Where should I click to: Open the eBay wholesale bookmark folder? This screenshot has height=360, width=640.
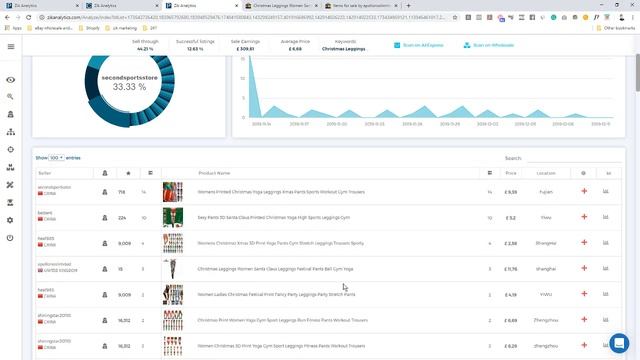coord(50,28)
